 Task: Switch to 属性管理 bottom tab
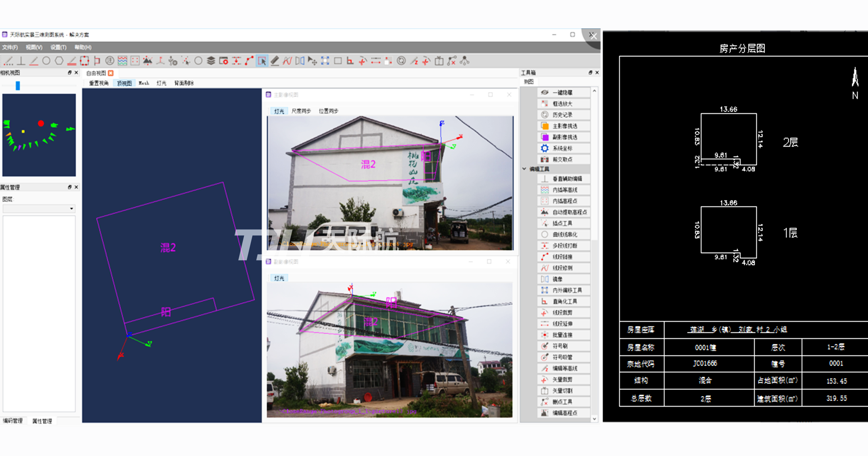pyautogui.click(x=42, y=421)
